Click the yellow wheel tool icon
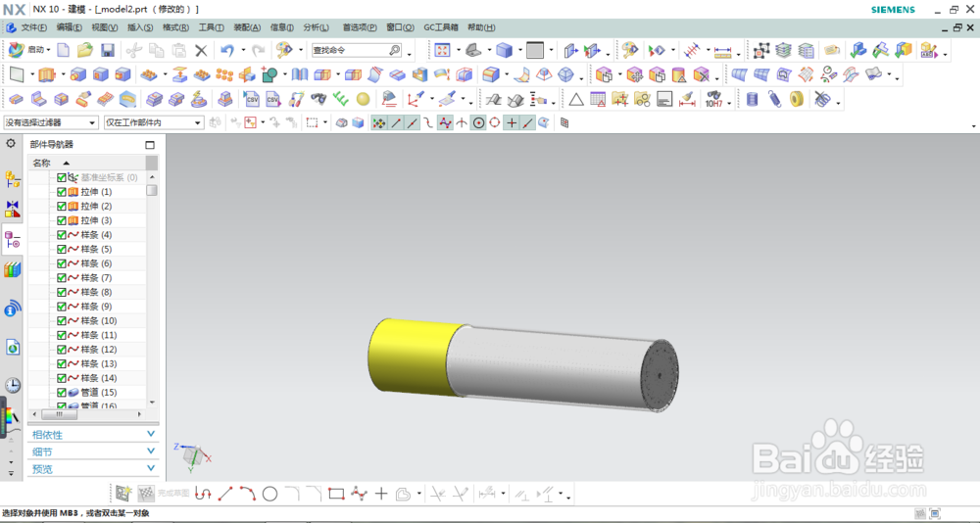This screenshot has width=980, height=523. coord(796,99)
